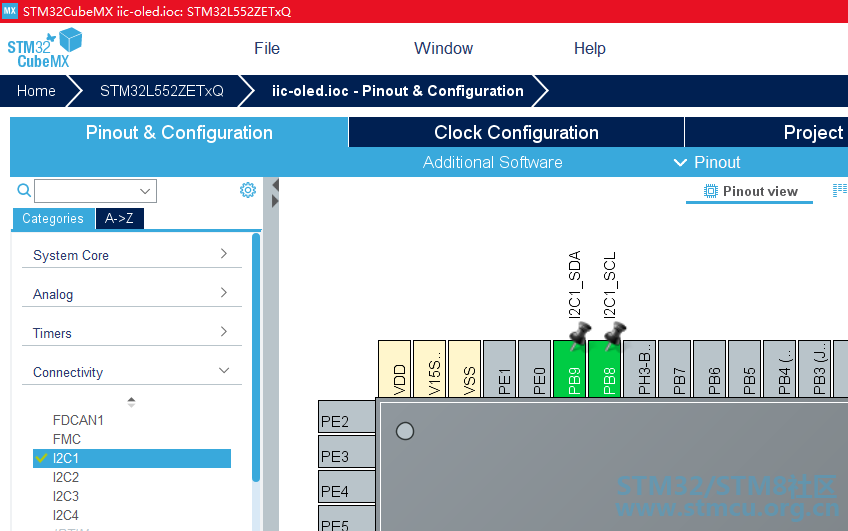Click the I2C1_SCL pin label
The width and height of the screenshot is (848, 531).
(x=610, y=284)
